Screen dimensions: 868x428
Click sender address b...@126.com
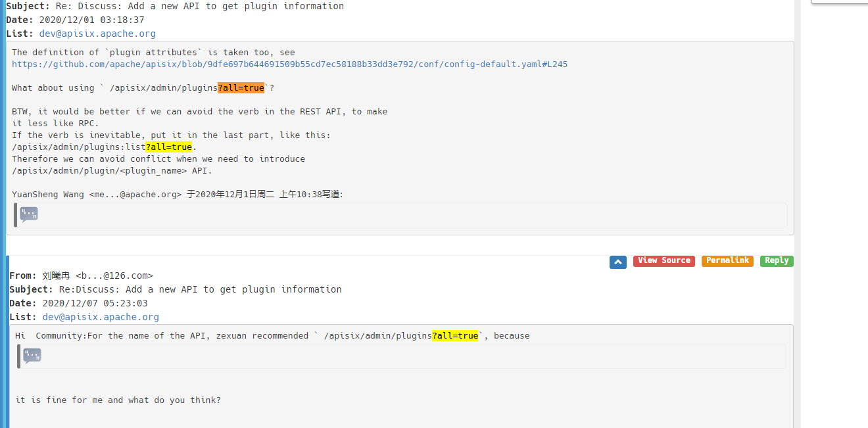tap(114, 276)
